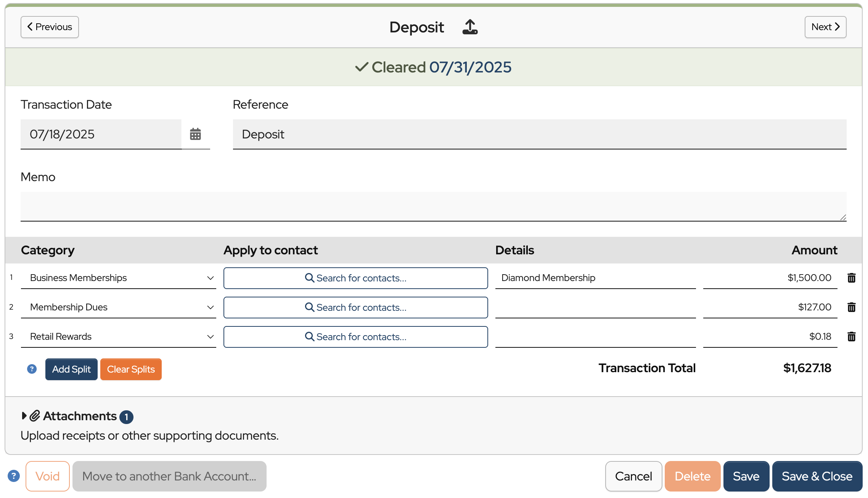Expand the Attachments section triangle
The width and height of the screenshot is (868, 498).
pos(24,416)
